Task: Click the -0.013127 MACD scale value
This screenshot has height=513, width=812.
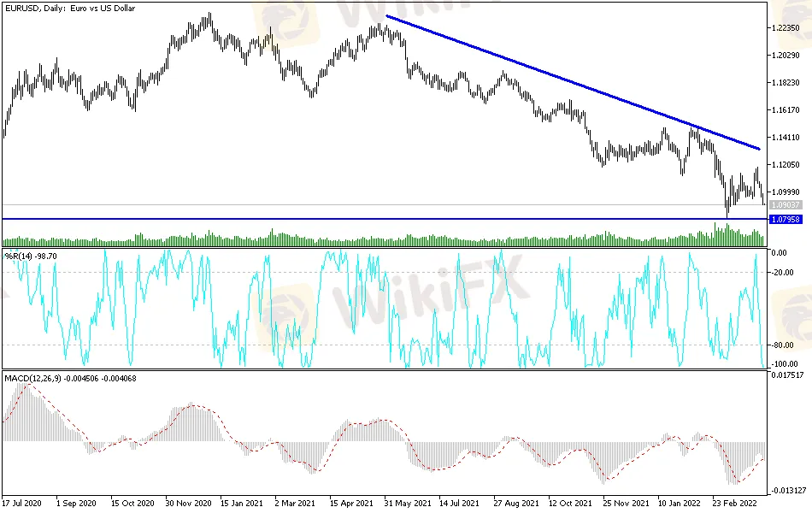Action: 789,491
